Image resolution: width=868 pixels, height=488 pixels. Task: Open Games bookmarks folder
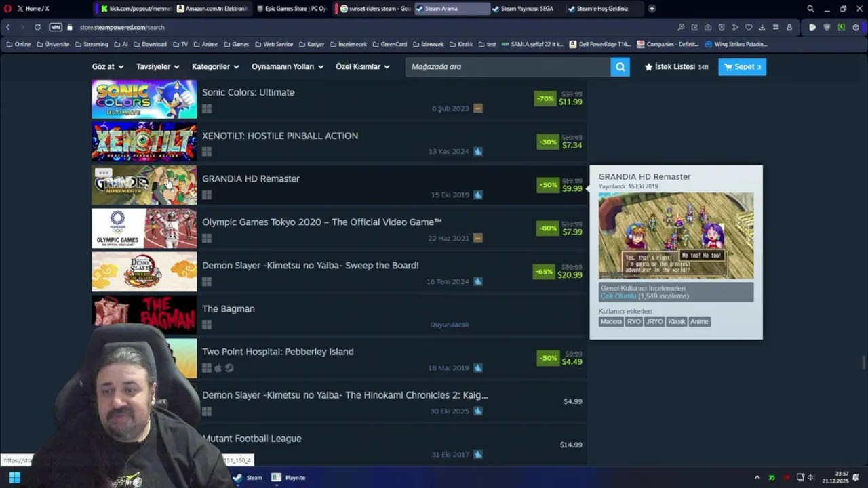[236, 44]
